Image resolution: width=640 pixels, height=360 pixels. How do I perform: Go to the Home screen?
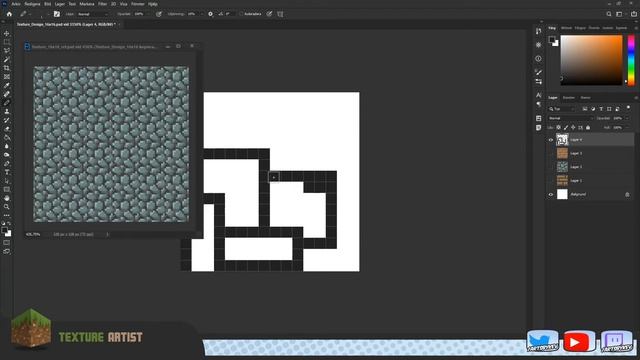coord(9,14)
